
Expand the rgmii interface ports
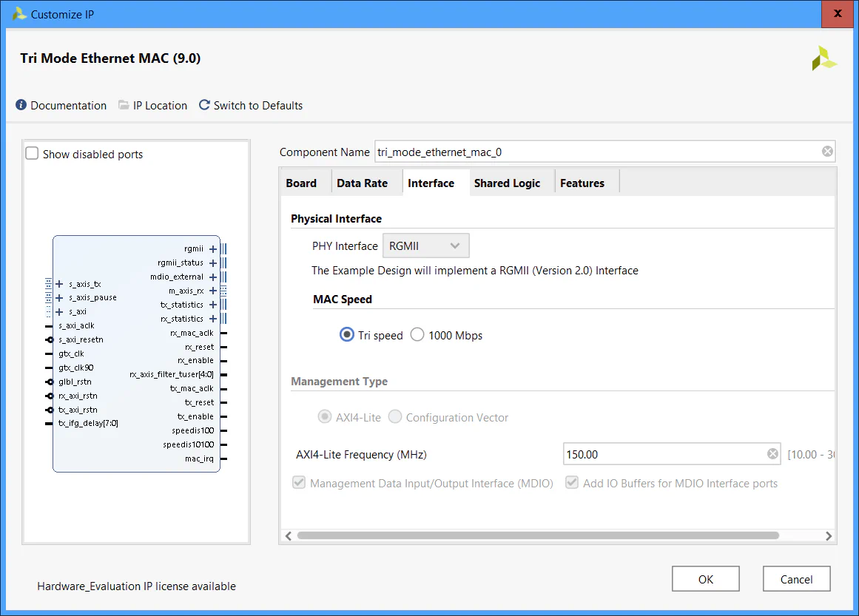[x=212, y=249]
